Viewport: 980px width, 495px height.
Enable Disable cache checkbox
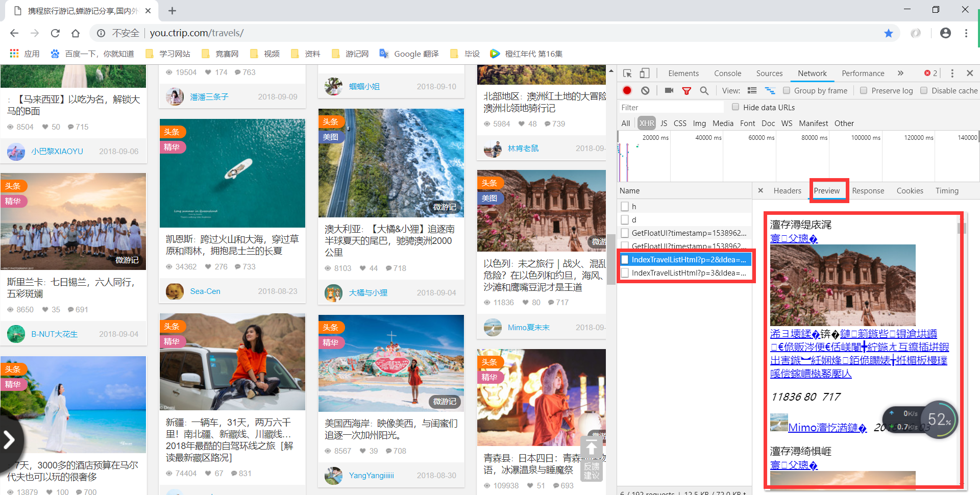pyautogui.click(x=924, y=90)
